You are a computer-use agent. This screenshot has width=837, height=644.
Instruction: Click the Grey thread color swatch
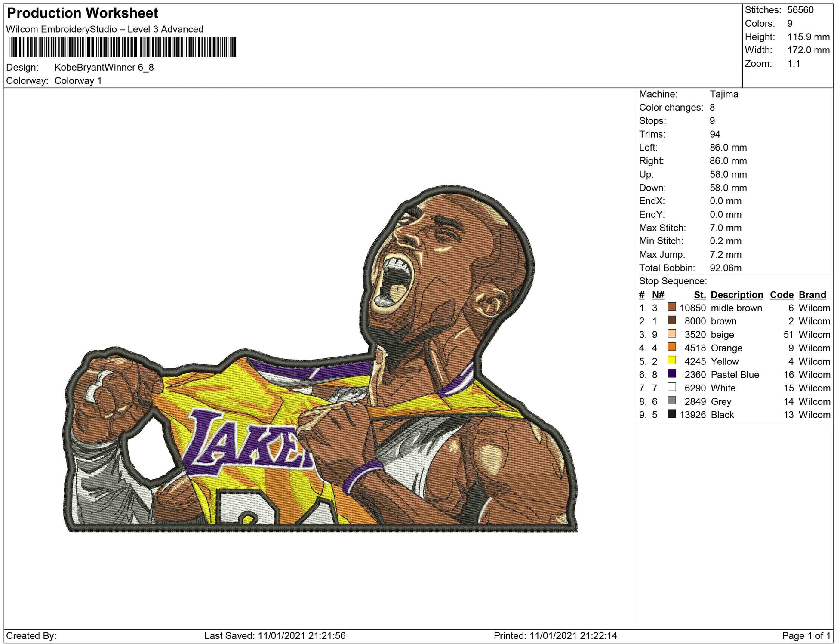tap(671, 400)
